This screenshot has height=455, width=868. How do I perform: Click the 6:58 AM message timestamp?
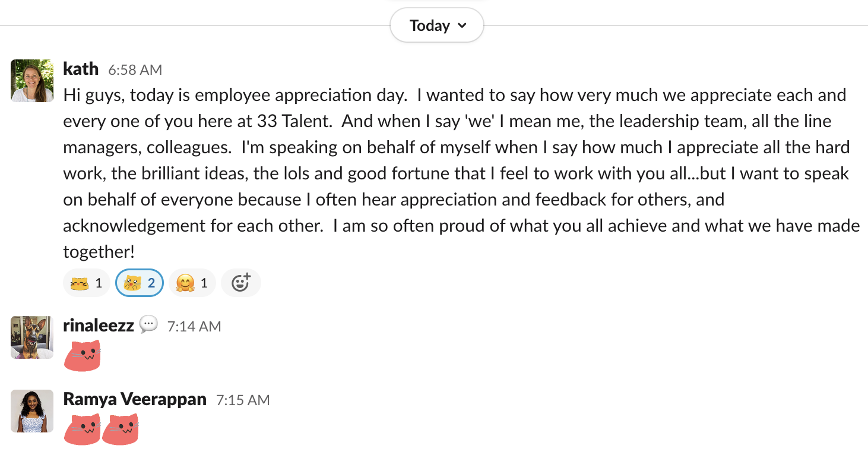(135, 70)
